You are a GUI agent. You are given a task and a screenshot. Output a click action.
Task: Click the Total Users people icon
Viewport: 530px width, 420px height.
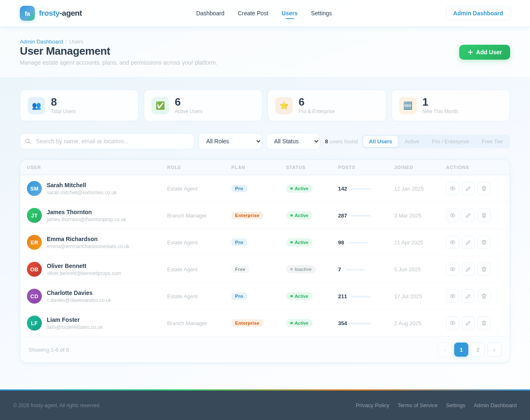(36, 106)
